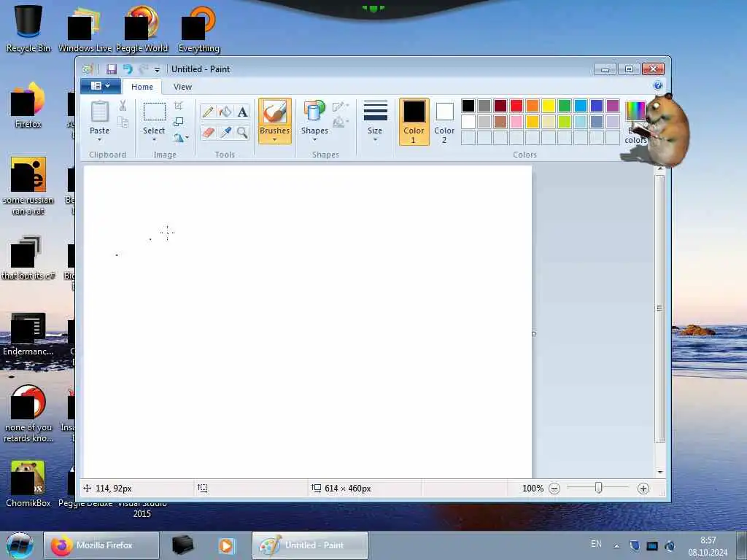Click the Resize icon in Image group
Viewport: 747px width, 560px height.
[179, 122]
